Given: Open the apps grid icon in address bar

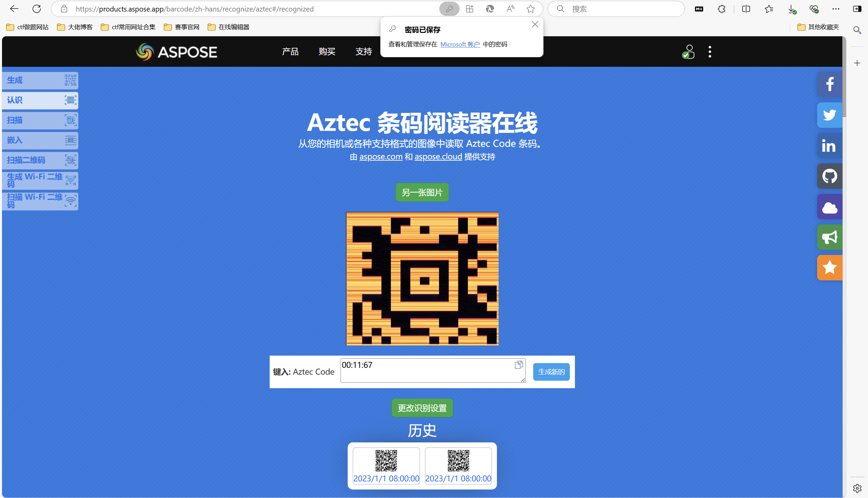Looking at the screenshot, I should (469, 9).
